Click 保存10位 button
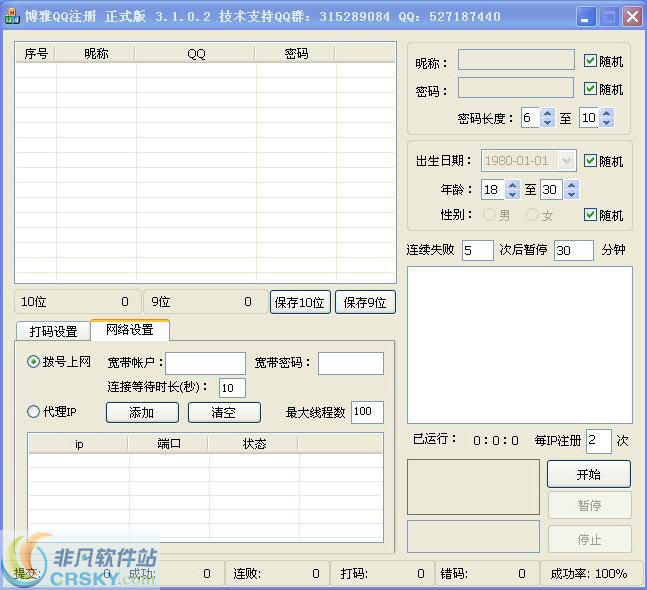The height and width of the screenshot is (590, 647). pyautogui.click(x=300, y=302)
